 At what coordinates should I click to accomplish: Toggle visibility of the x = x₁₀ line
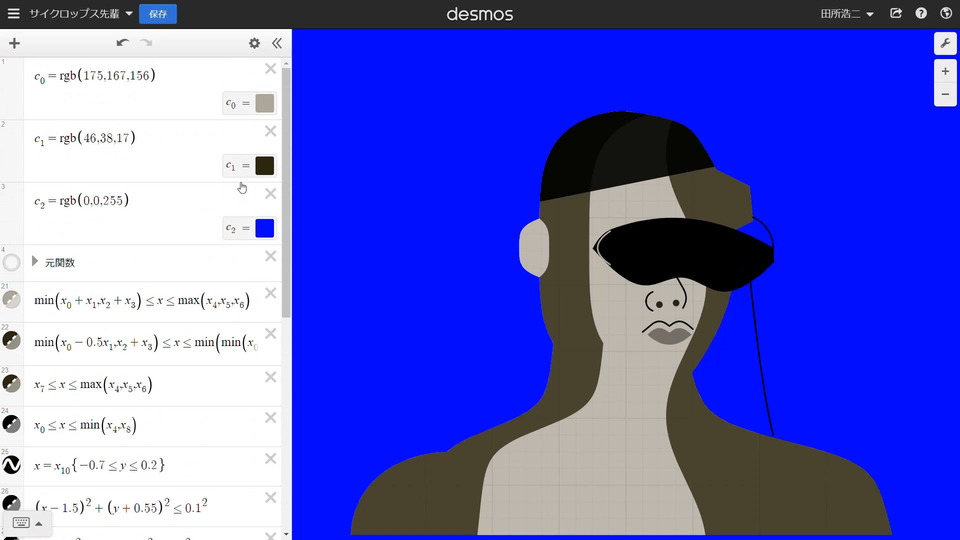pyautogui.click(x=12, y=465)
